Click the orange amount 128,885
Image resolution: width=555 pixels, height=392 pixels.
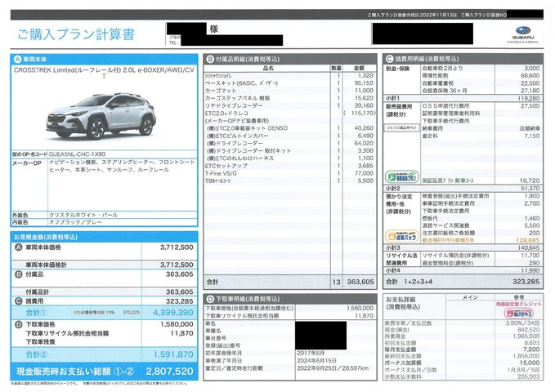(x=528, y=240)
